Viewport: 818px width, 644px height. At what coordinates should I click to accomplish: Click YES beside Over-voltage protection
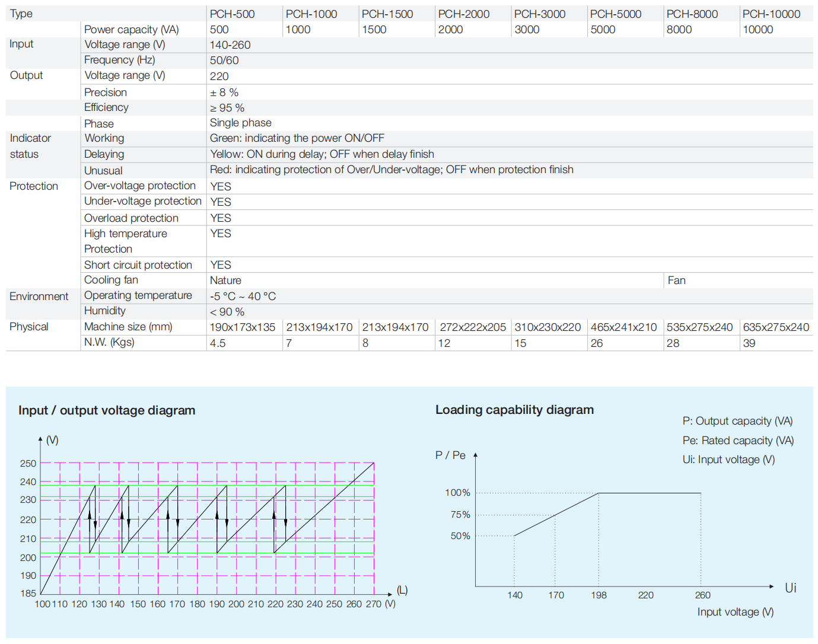[220, 186]
